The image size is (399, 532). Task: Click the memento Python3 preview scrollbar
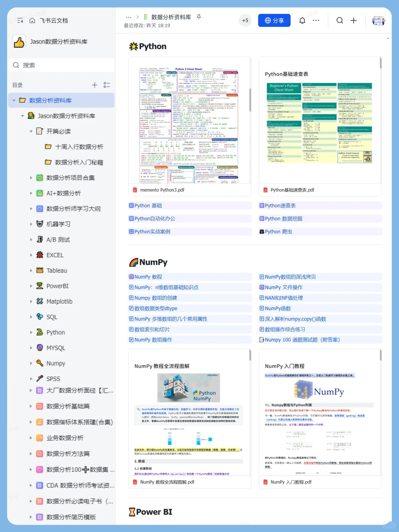pos(250,100)
